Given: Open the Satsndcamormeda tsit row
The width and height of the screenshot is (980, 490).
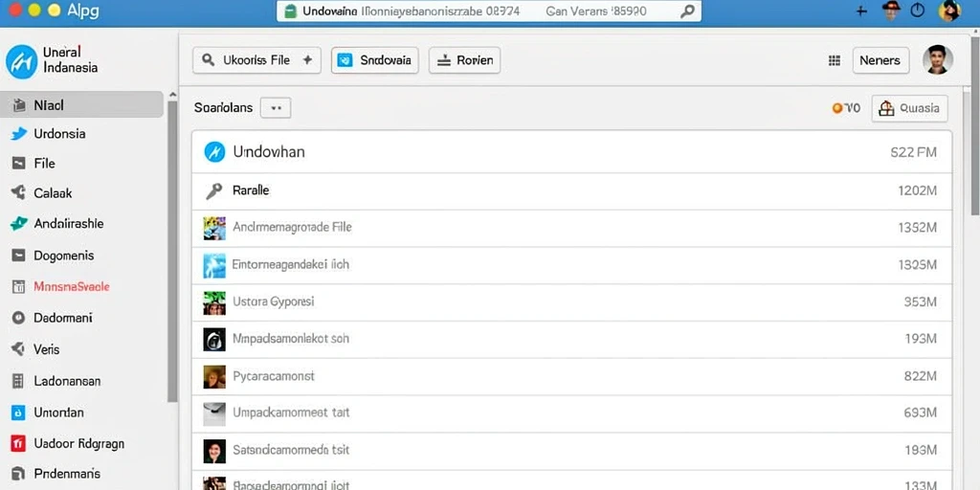Looking at the screenshot, I should (x=572, y=450).
